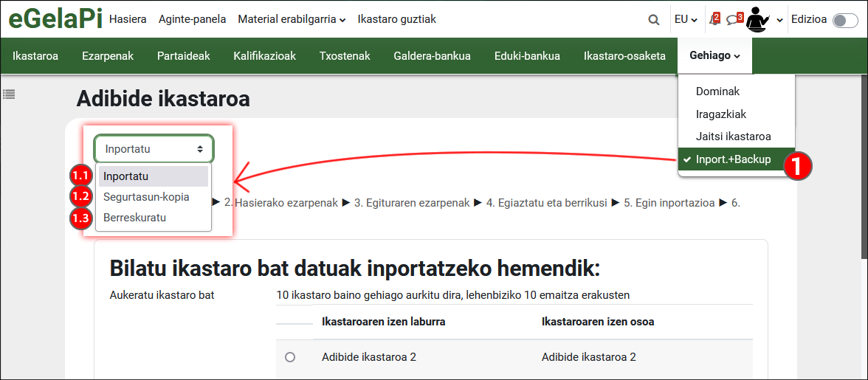Open the Ikastaro guztiak link
Screen dimensions: 868x380
396,19
